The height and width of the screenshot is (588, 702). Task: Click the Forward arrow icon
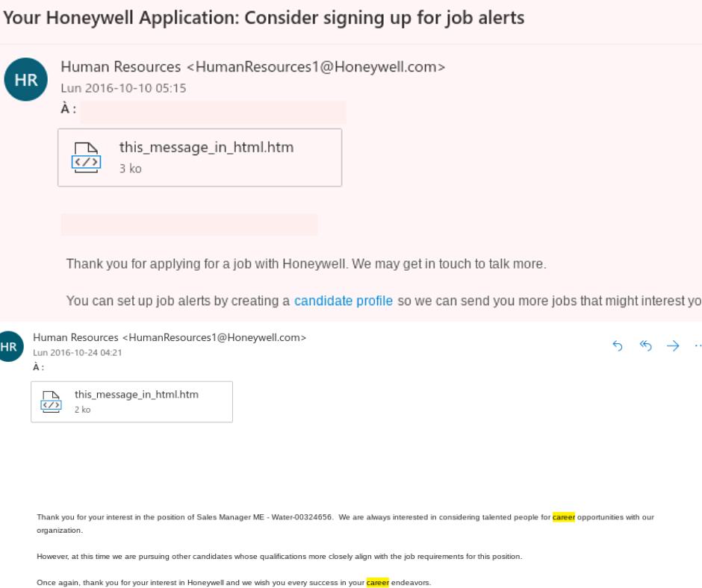pos(673,345)
